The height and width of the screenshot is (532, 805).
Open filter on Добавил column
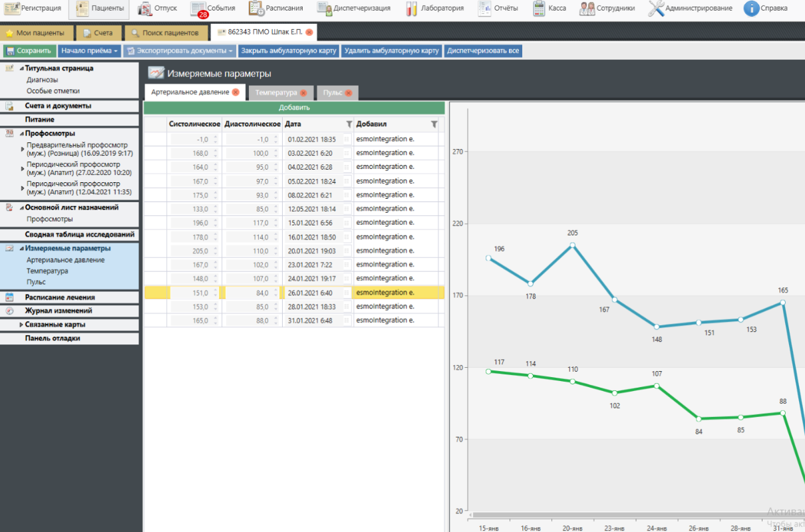coord(434,124)
